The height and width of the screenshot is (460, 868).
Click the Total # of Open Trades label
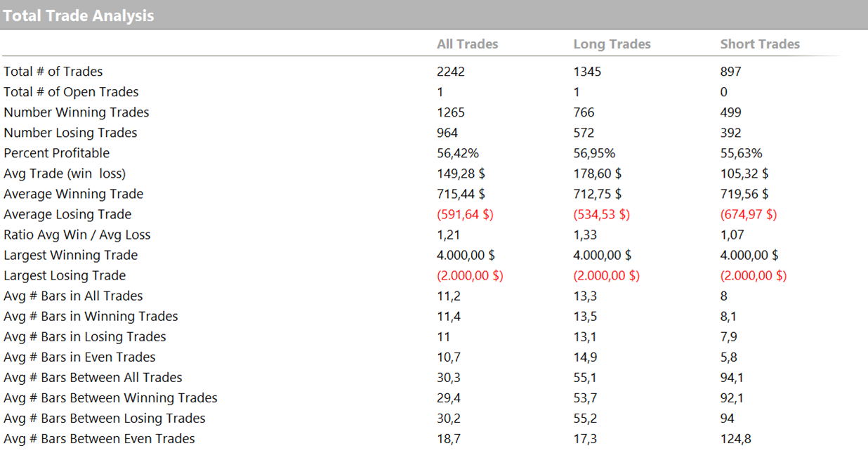71,92
